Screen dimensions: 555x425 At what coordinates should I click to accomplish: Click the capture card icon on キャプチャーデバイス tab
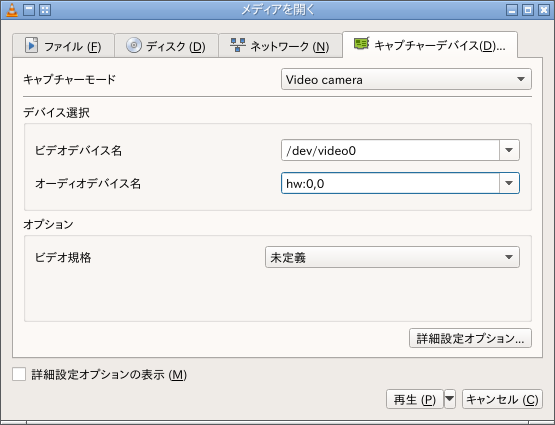click(361, 44)
